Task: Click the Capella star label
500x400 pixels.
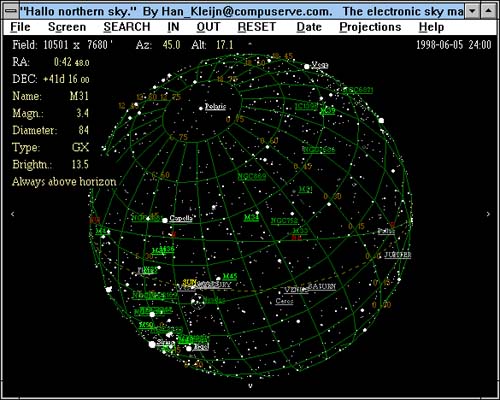Action: coord(181,218)
